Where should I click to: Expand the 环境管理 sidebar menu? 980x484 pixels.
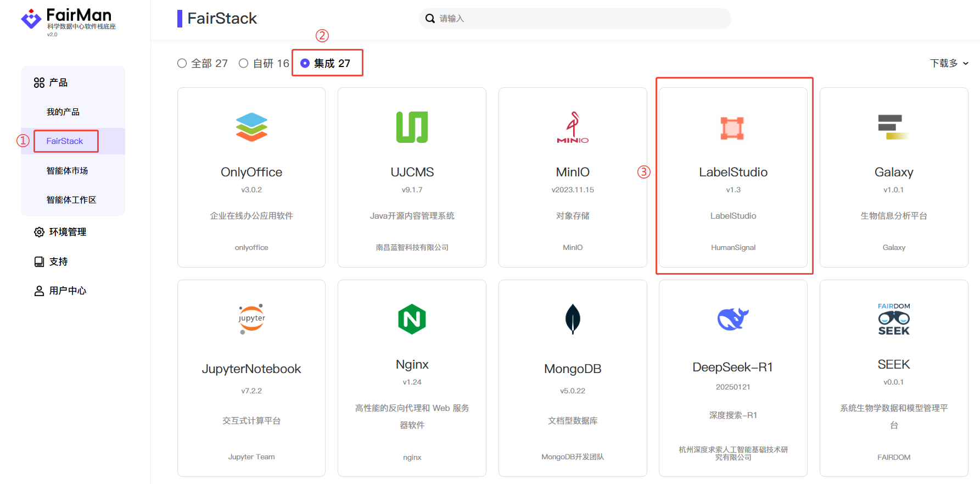point(68,232)
